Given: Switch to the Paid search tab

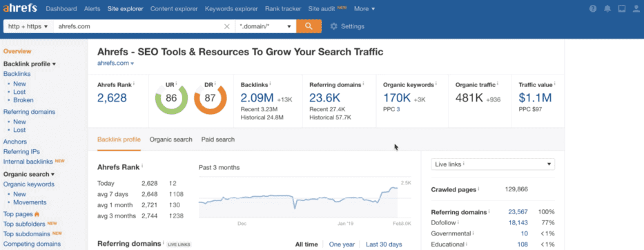Looking at the screenshot, I should [218, 140].
